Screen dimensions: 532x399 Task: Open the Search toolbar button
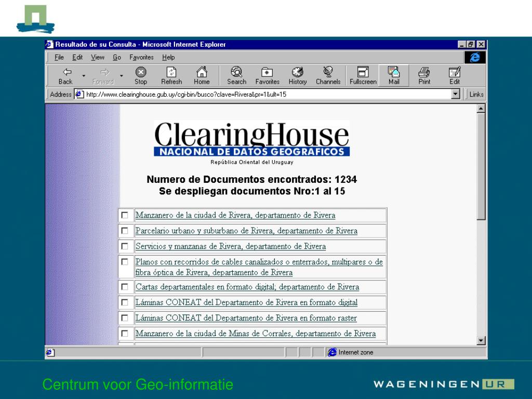click(x=236, y=76)
